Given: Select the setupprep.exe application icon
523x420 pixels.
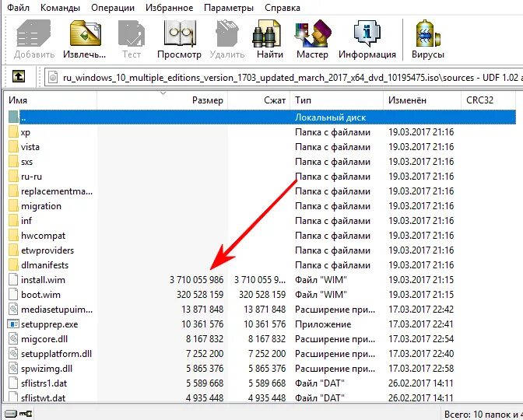Looking at the screenshot, I should pos(13,324).
